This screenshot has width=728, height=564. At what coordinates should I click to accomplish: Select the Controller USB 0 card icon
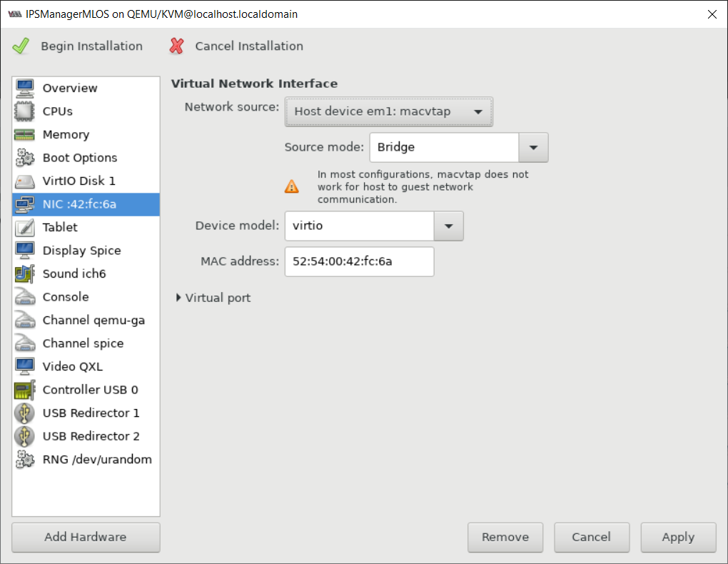(x=24, y=390)
